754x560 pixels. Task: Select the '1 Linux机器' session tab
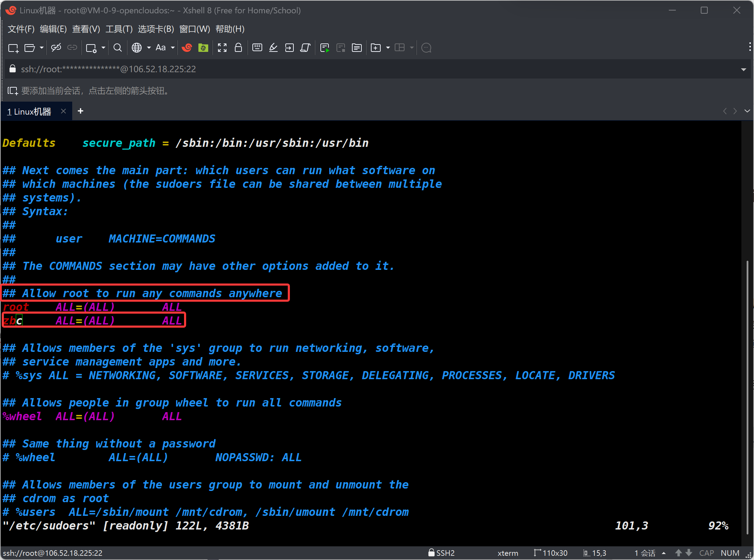click(30, 111)
